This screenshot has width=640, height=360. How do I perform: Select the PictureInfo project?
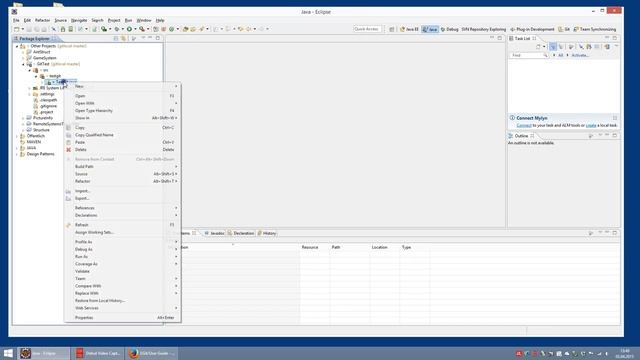click(43, 118)
